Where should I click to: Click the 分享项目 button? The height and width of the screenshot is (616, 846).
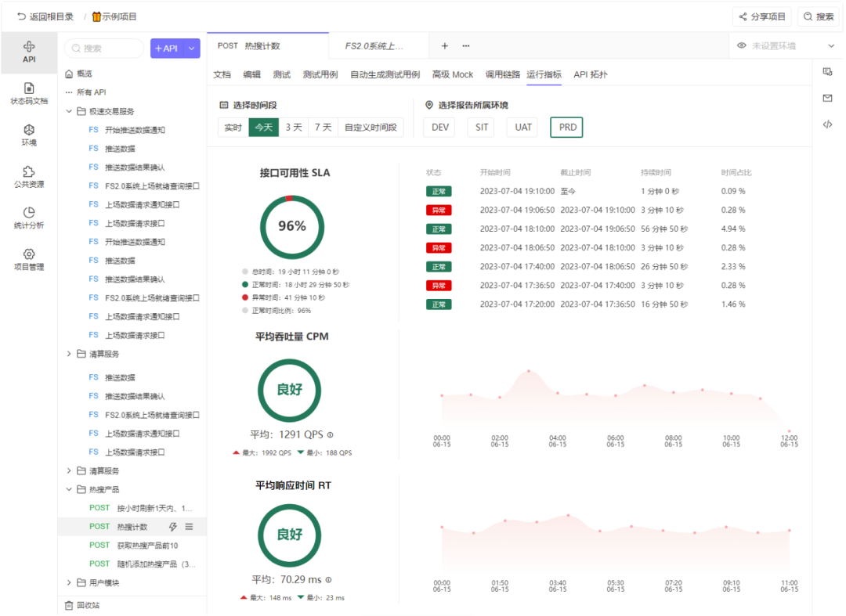pos(761,16)
